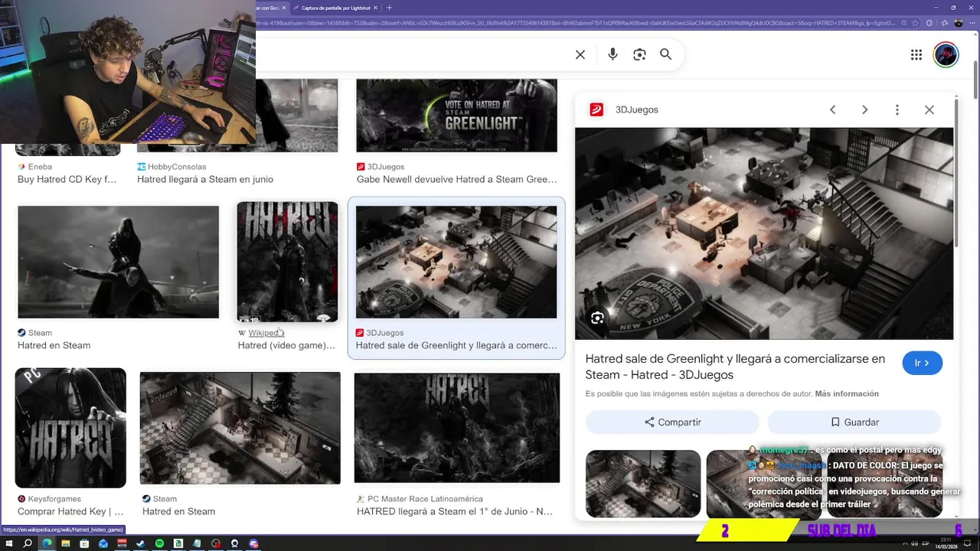The height and width of the screenshot is (551, 980).
Task: Open the Windows Start menu
Action: point(9,543)
